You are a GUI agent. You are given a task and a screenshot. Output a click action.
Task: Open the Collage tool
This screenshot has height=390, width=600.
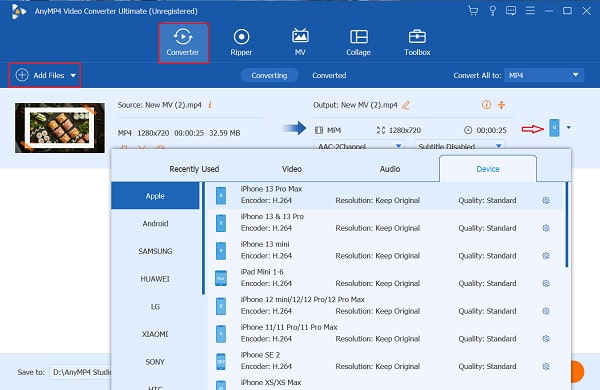[359, 42]
